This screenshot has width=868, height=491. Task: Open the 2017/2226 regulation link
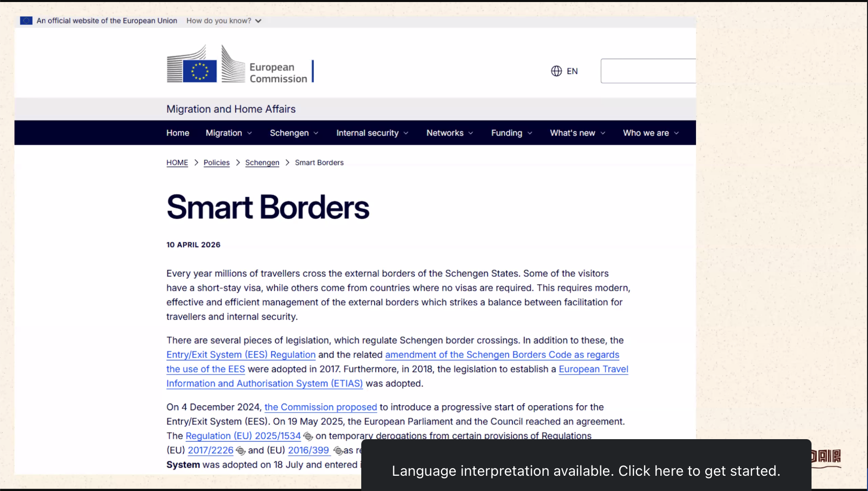pyautogui.click(x=211, y=450)
